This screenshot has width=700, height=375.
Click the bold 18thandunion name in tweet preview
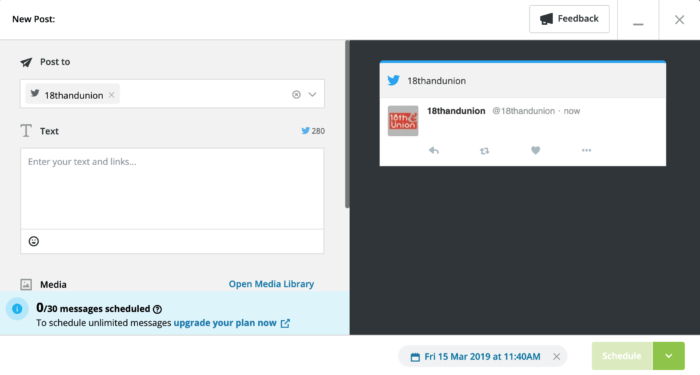point(456,111)
